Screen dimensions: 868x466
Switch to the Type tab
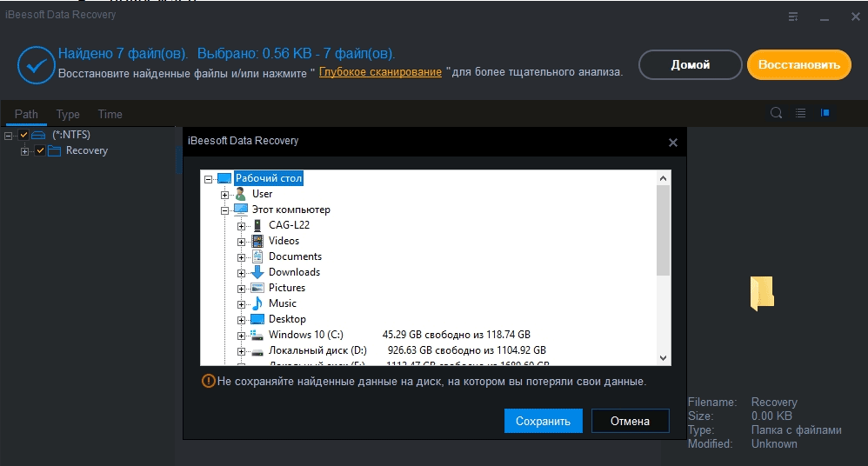68,114
